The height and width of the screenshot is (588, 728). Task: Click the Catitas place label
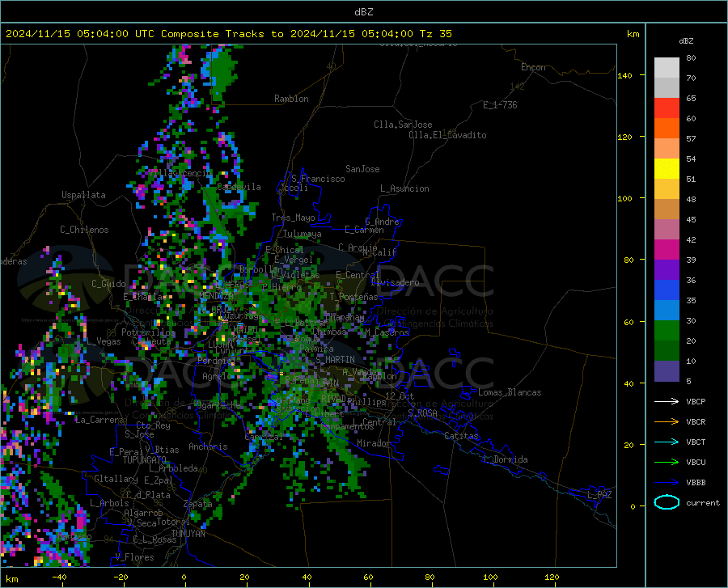[461, 436]
